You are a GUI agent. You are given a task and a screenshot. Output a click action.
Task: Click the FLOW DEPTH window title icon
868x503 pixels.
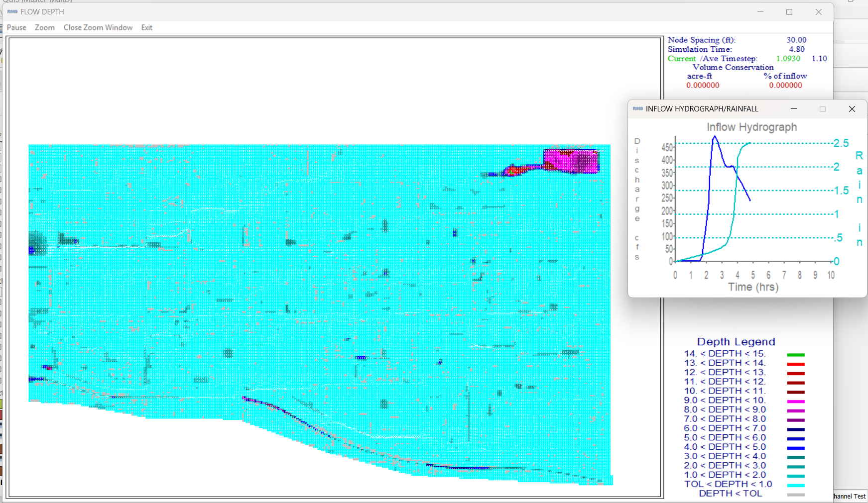[x=12, y=11]
